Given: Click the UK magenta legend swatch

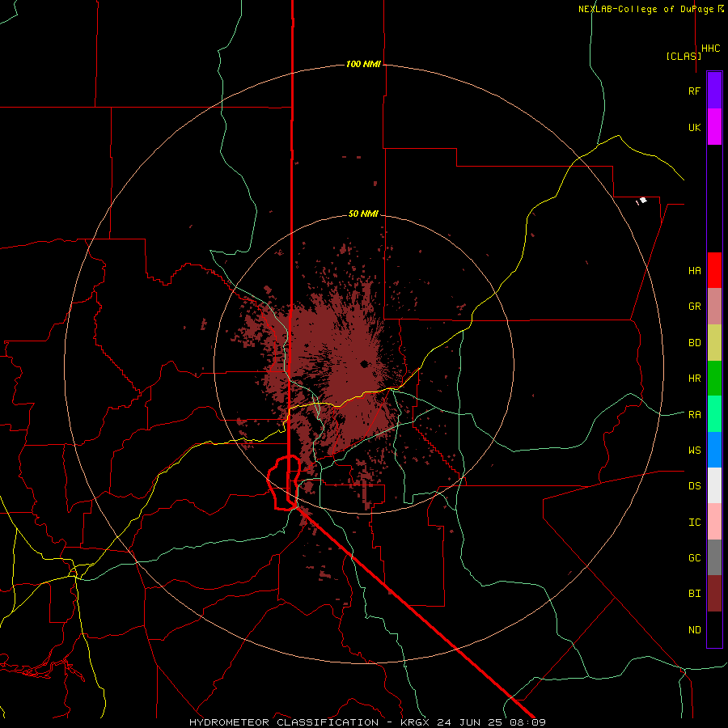Looking at the screenshot, I should coord(714,127).
